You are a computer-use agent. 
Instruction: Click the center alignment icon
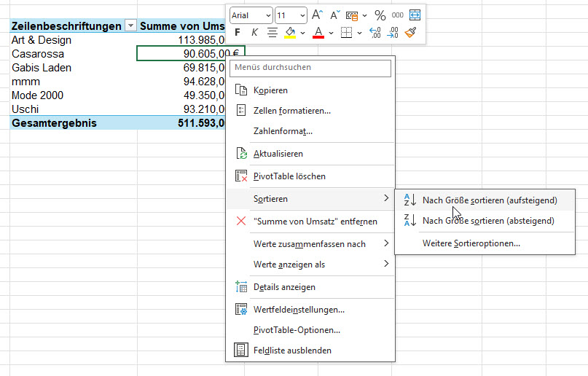272,33
